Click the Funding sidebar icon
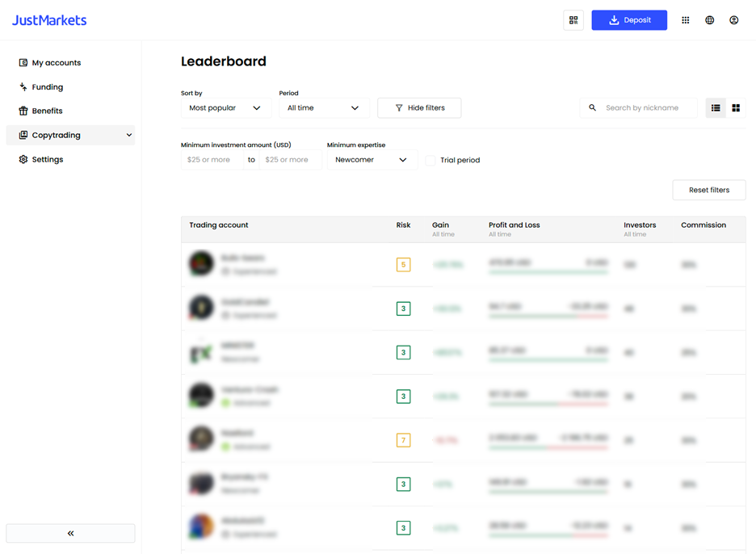Image resolution: width=756 pixels, height=554 pixels. point(23,86)
